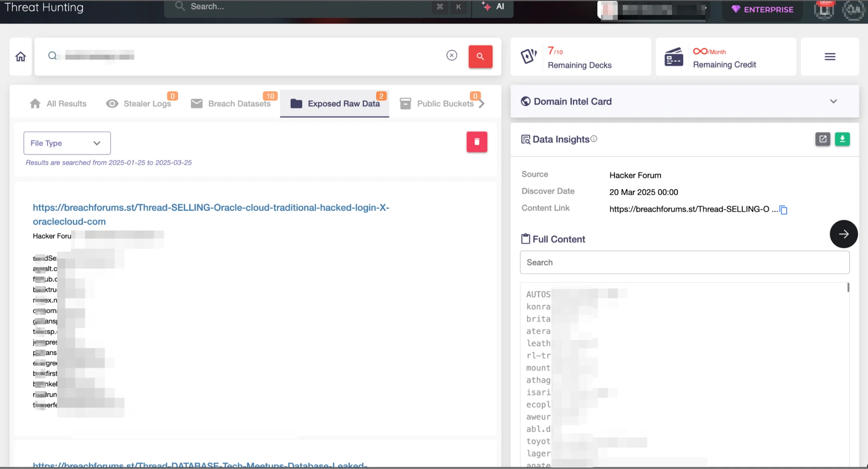868x469 pixels.
Task: Open the Tech-Meetups database thread link
Action: pyautogui.click(x=200, y=465)
